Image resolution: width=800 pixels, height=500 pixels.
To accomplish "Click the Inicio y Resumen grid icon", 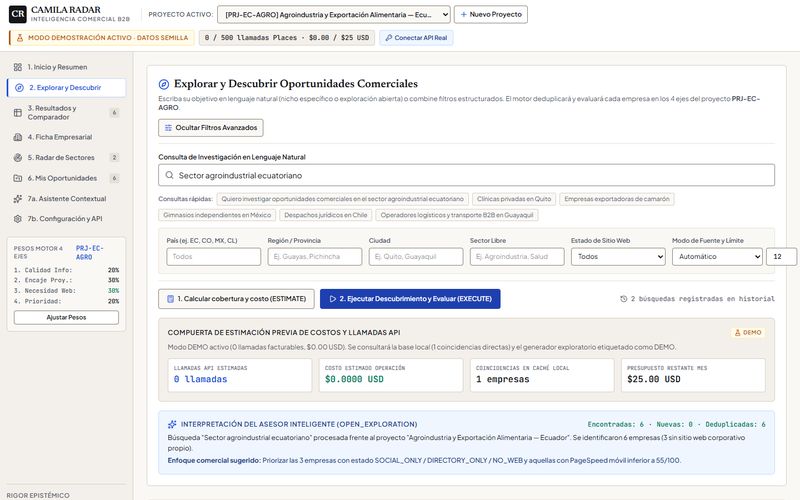I will (x=18, y=67).
